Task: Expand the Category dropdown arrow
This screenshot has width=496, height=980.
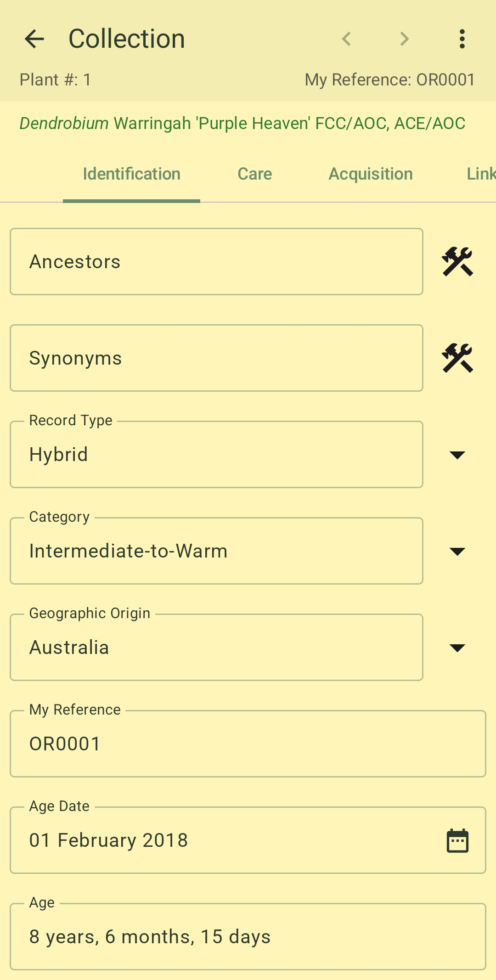Action: tap(457, 551)
